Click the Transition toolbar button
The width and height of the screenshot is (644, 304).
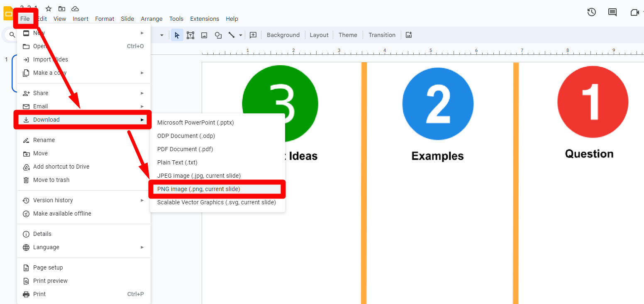pos(382,35)
